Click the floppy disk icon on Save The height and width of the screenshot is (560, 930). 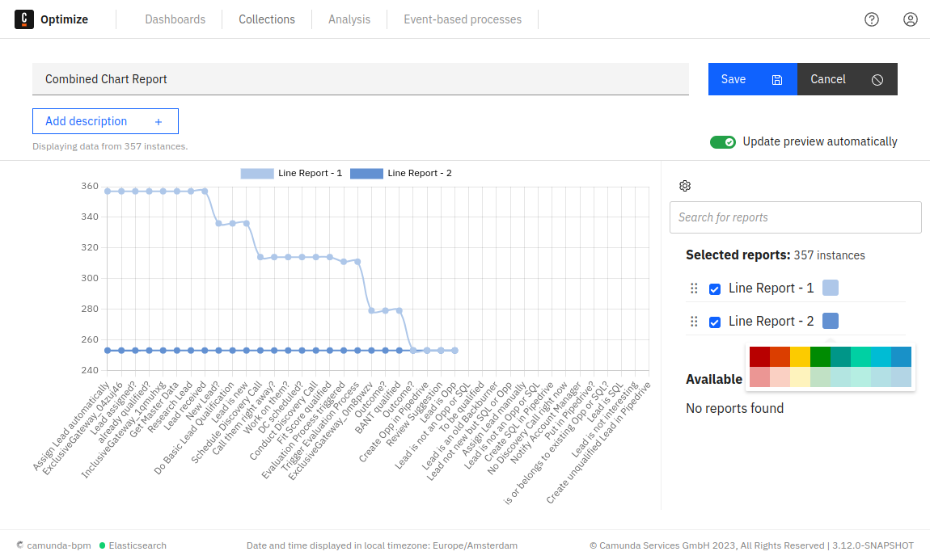(x=776, y=79)
